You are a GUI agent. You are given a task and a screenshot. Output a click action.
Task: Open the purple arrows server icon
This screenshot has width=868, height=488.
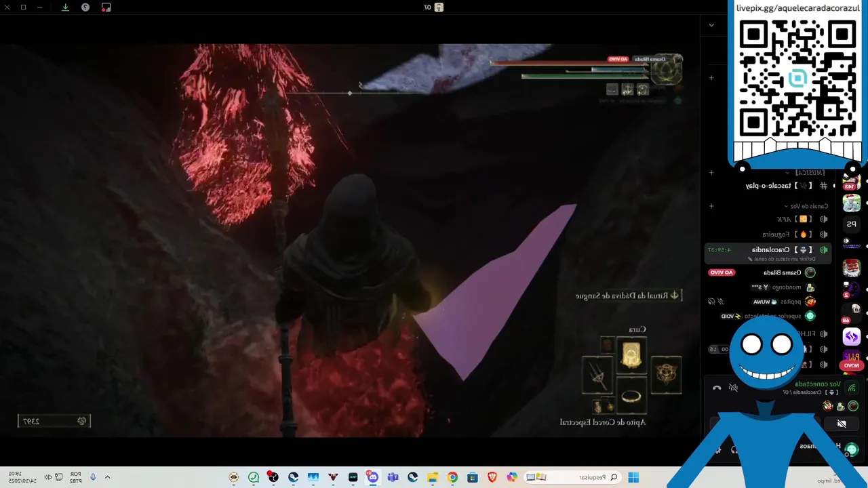click(852, 336)
